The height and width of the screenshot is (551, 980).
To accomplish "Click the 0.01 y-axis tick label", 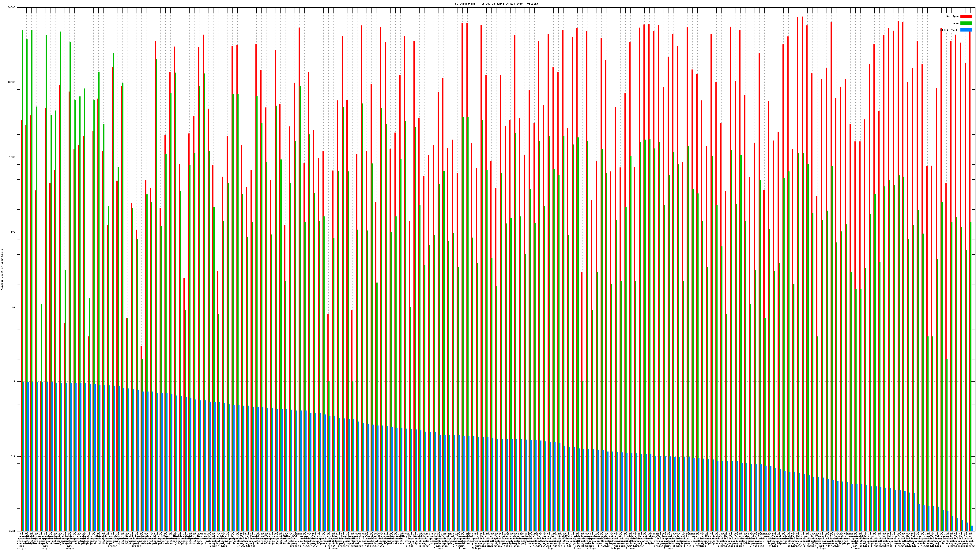I will [13, 531].
